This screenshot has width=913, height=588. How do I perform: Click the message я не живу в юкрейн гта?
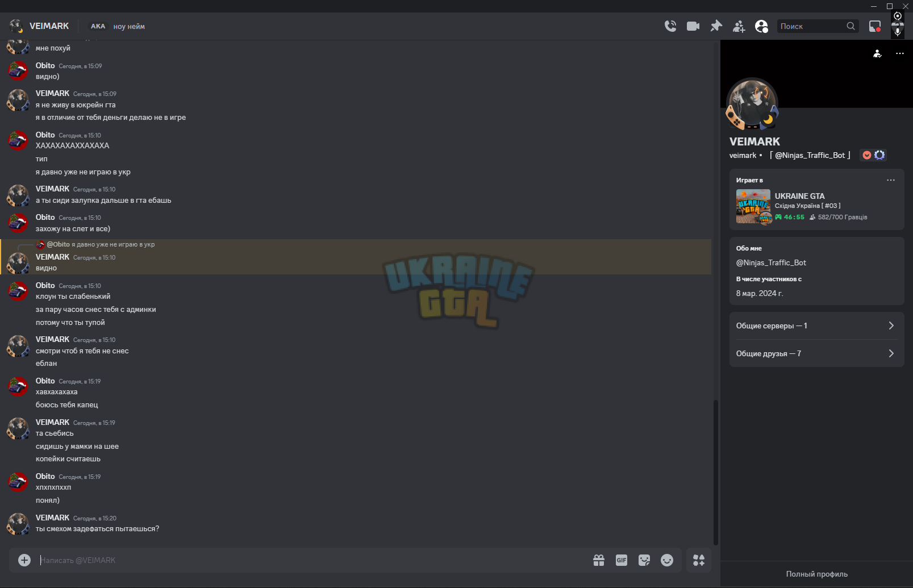point(76,105)
